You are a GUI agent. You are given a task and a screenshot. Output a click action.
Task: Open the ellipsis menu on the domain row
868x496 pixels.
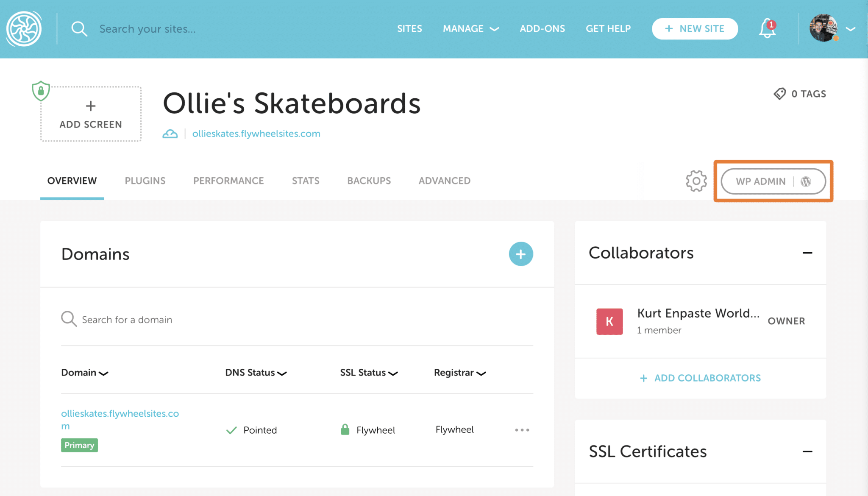click(522, 429)
